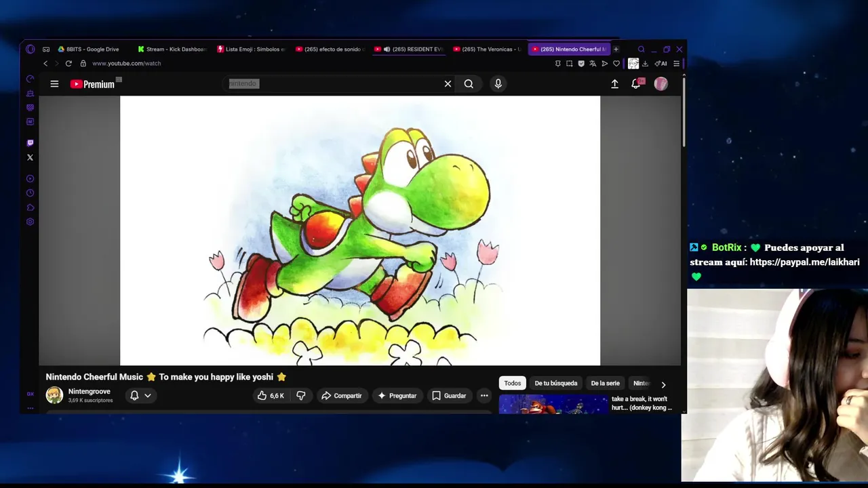Open the browser AI toolbar button
868x488 pixels.
(x=660, y=64)
